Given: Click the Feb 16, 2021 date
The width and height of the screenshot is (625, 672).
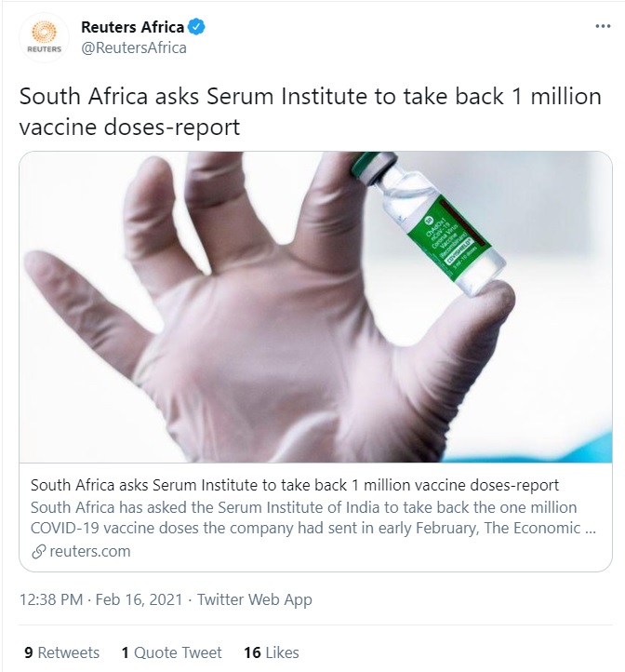Looking at the screenshot, I should click(142, 600).
